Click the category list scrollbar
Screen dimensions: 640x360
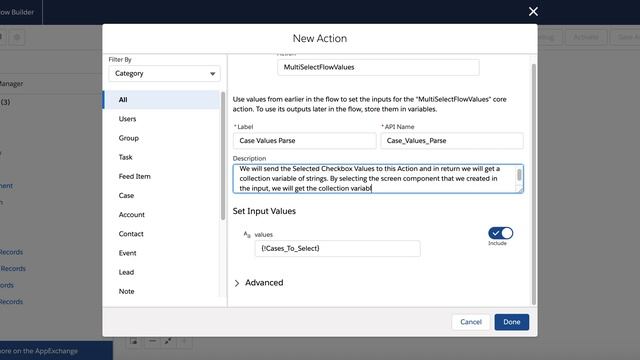pyautogui.click(x=223, y=156)
